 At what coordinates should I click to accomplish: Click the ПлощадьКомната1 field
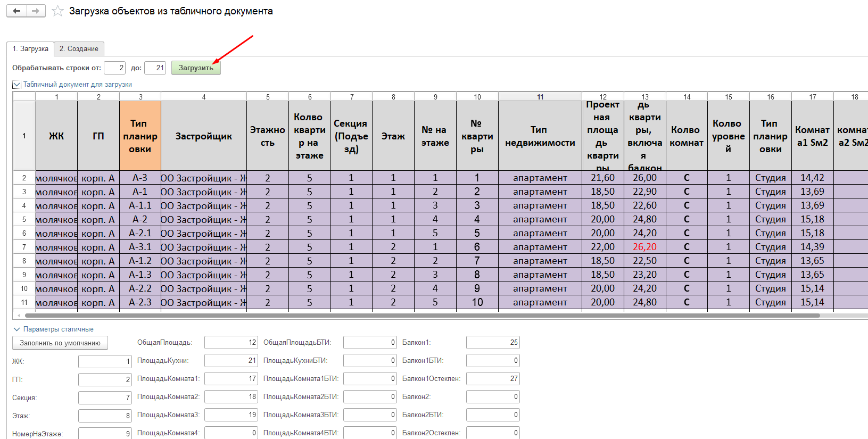231,378
